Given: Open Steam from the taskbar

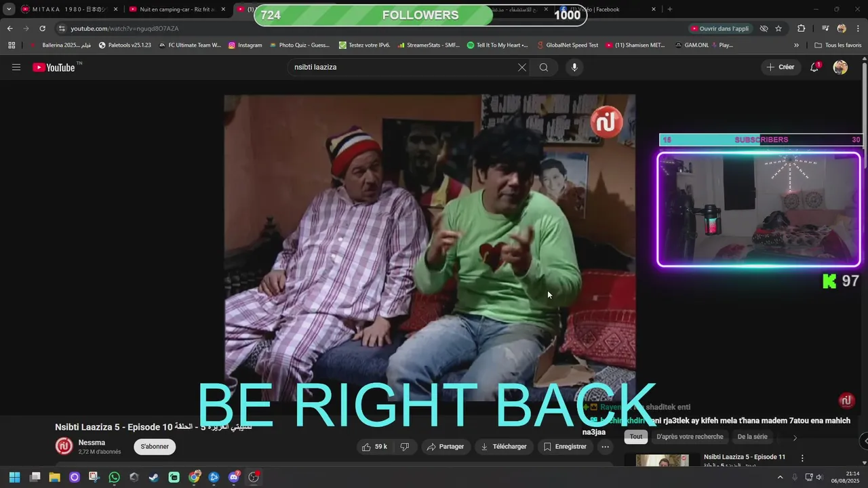Looking at the screenshot, I should click(154, 477).
